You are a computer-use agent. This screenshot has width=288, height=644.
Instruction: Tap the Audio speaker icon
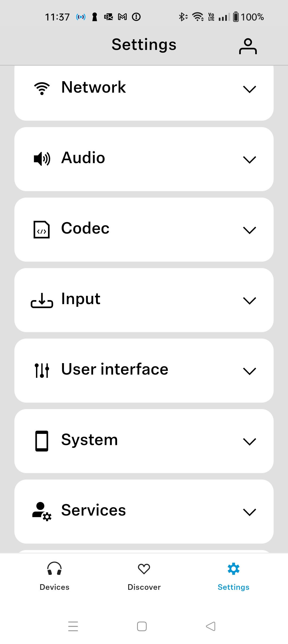[x=42, y=159]
